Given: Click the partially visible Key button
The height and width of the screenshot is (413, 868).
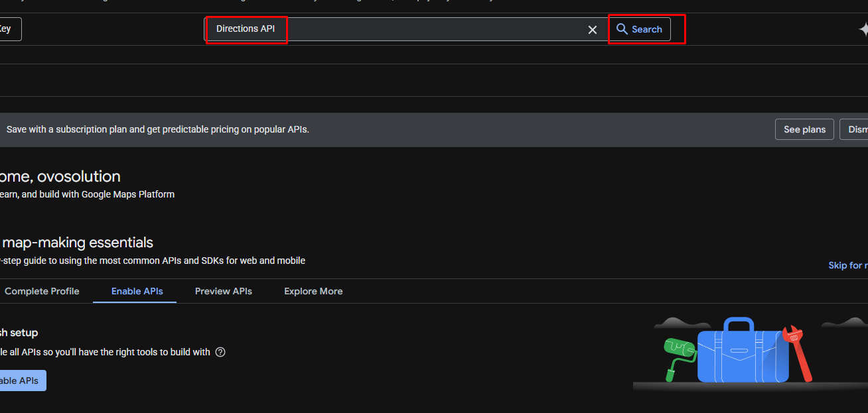Looking at the screenshot, I should point(10,29).
